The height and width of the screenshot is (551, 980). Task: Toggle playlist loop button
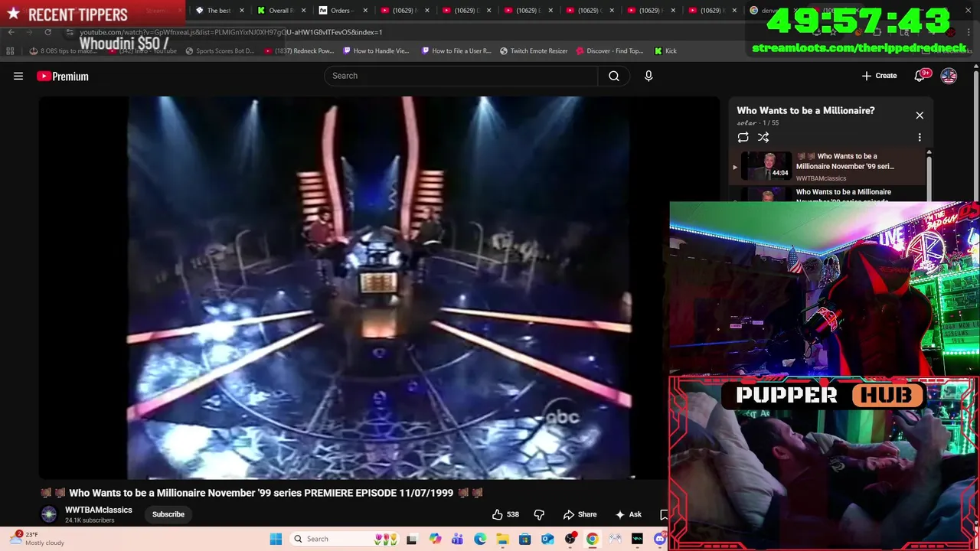coord(743,137)
